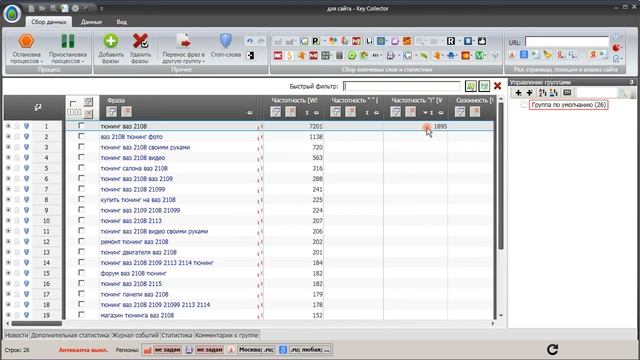The image size is (640, 360).
Task: Click the table's horizontal scrollbar thumb
Action: tap(37, 324)
